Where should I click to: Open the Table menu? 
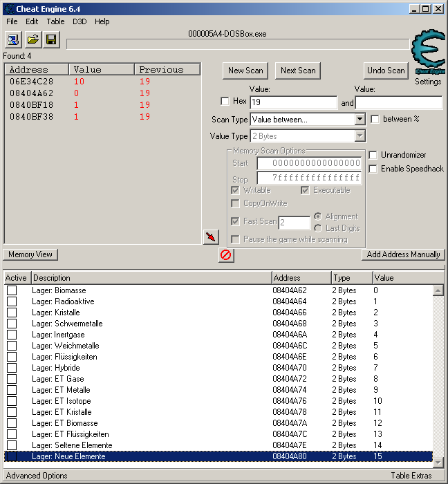[55, 21]
